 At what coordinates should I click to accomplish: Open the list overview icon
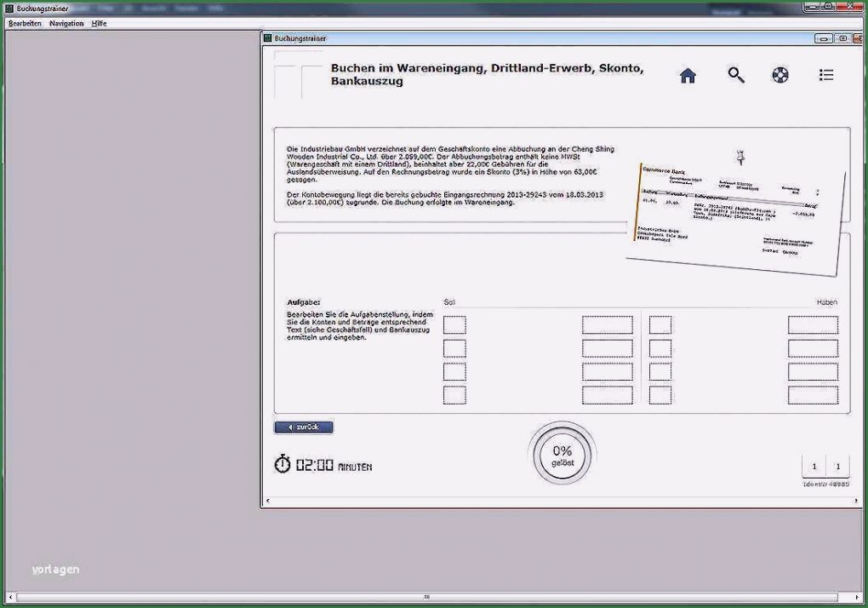click(x=826, y=75)
